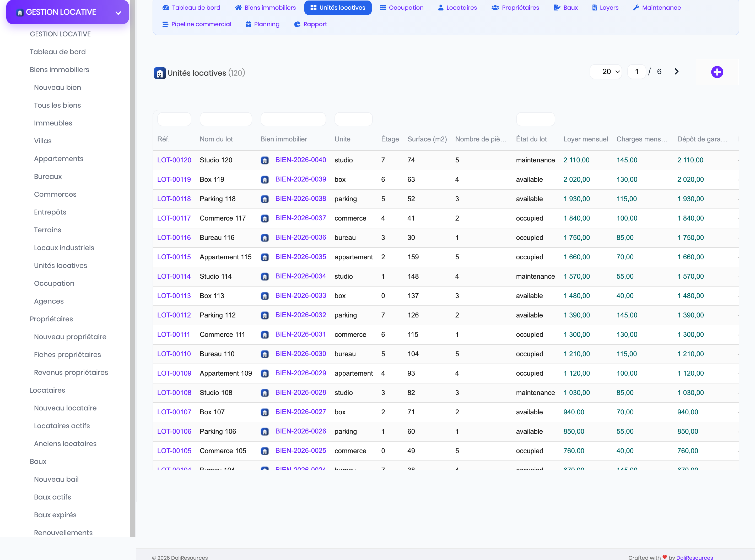Click the Réf. filter input field
Image resolution: width=755 pixels, height=560 pixels.
pos(174,119)
